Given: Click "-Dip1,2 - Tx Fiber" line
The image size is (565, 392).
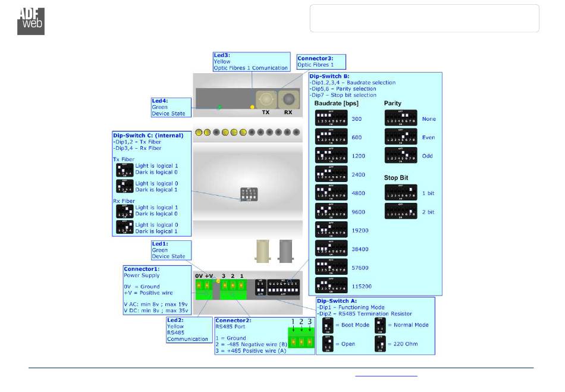Looking at the screenshot, I should click(x=137, y=142).
